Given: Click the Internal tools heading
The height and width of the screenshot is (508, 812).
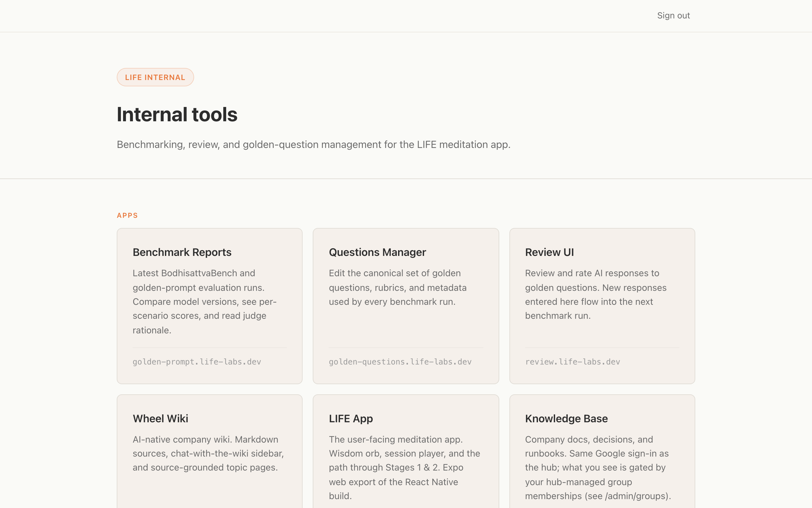Looking at the screenshot, I should (177, 115).
